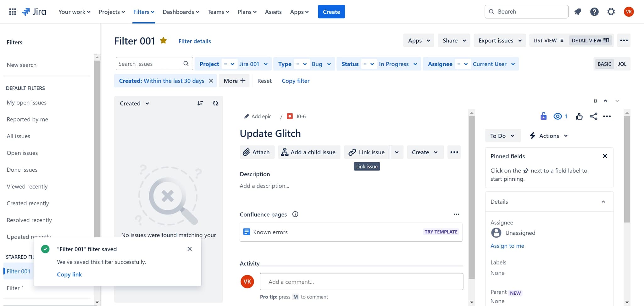Toggle the sort order icon
644x306 pixels.
(x=200, y=103)
